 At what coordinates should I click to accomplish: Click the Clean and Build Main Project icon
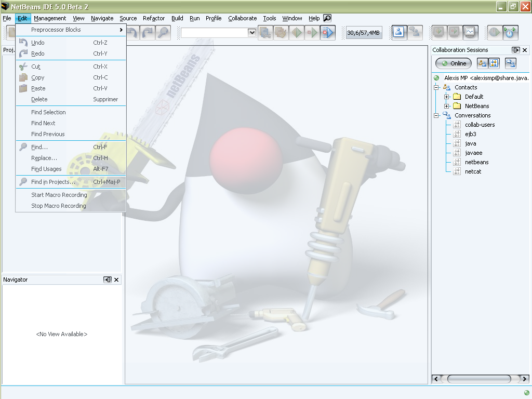tap(281, 33)
